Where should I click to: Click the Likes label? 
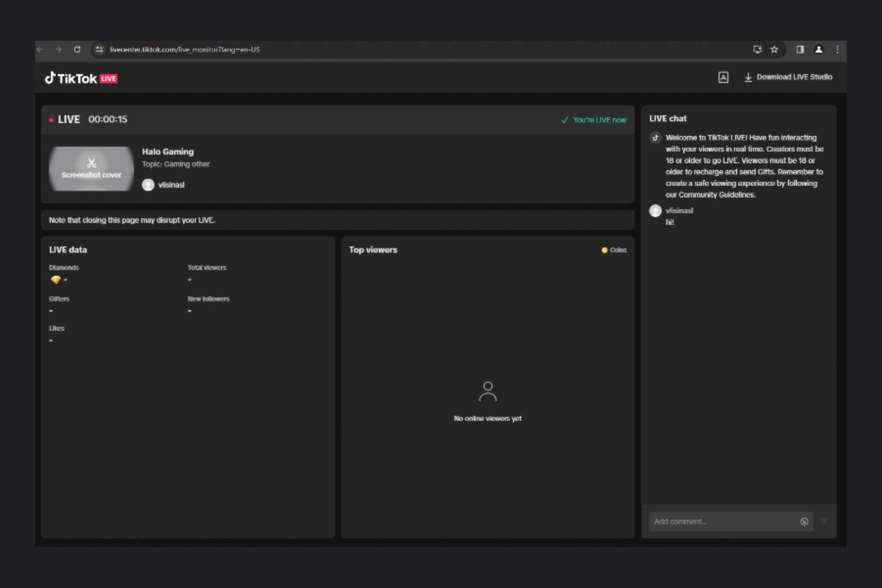pos(57,328)
